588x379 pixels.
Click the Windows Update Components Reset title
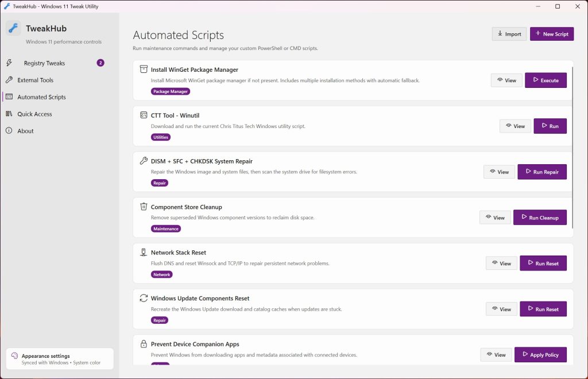[x=200, y=299]
